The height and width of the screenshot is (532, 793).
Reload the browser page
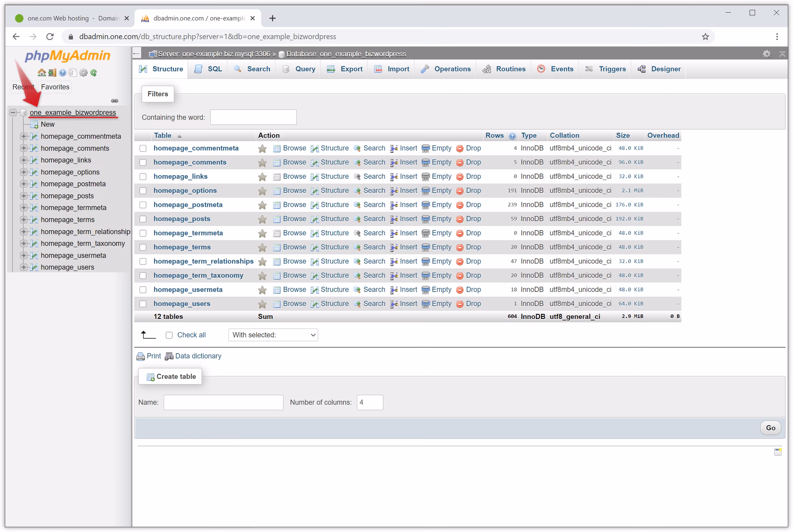point(50,37)
